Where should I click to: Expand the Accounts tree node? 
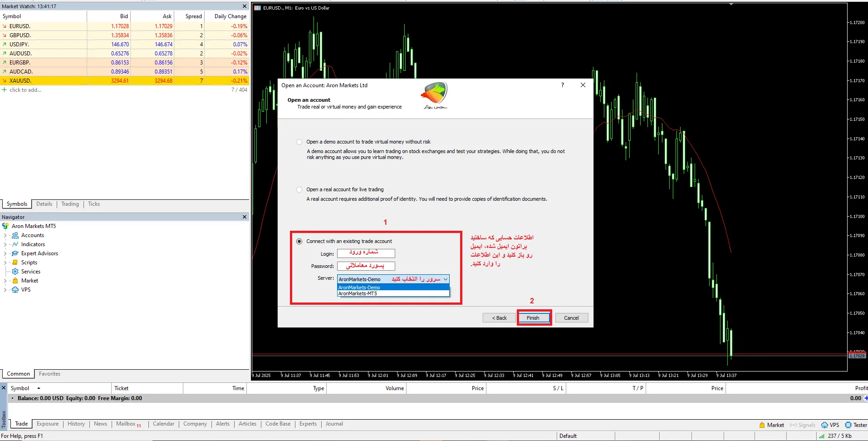click(x=5, y=235)
